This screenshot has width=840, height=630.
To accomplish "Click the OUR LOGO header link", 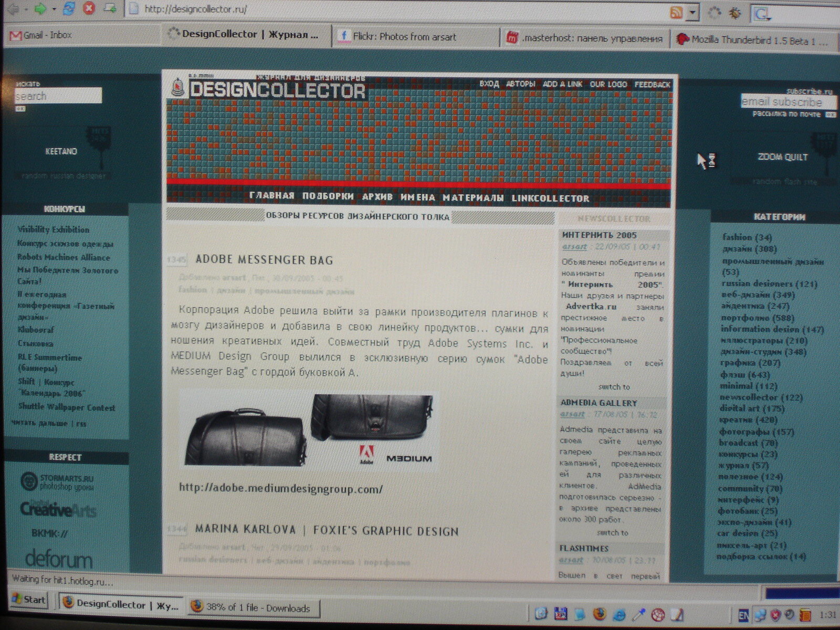I will [x=608, y=85].
